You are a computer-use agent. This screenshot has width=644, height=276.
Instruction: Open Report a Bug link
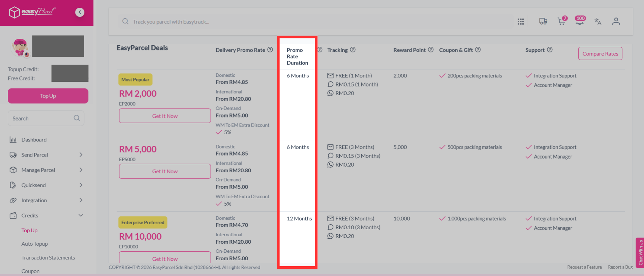(x=620, y=267)
